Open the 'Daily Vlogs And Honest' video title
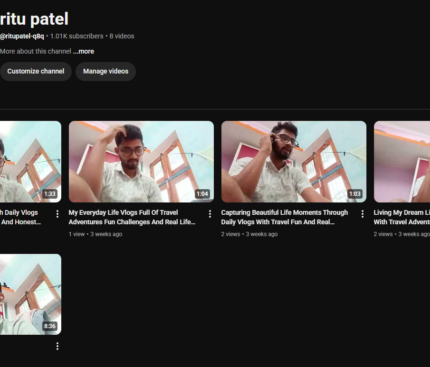This screenshot has width=430, height=367. [x=20, y=217]
